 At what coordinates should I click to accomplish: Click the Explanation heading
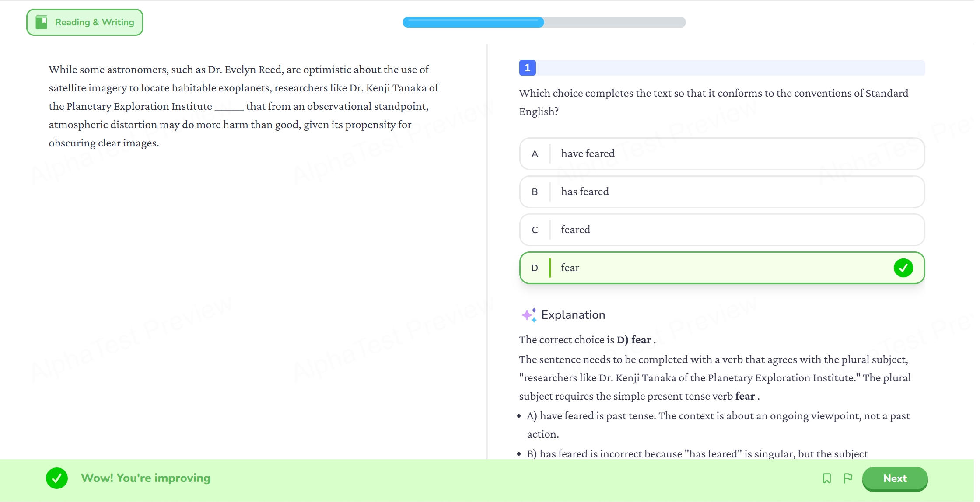(x=573, y=315)
